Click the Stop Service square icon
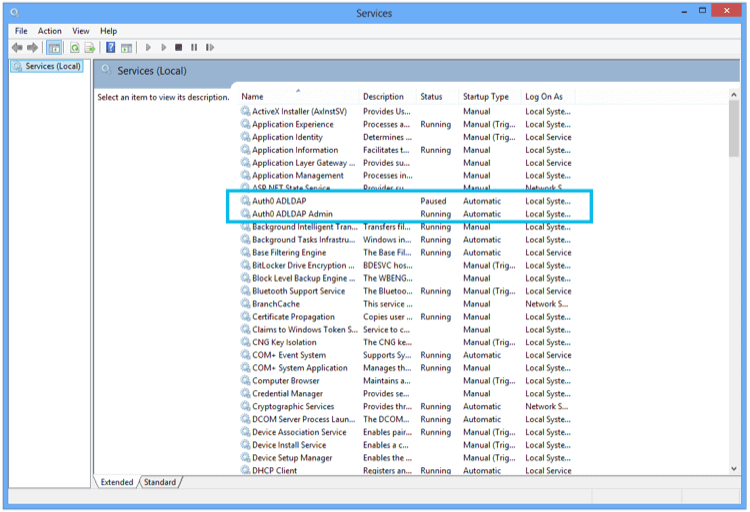Image resolution: width=750 pixels, height=512 pixels. [x=178, y=47]
